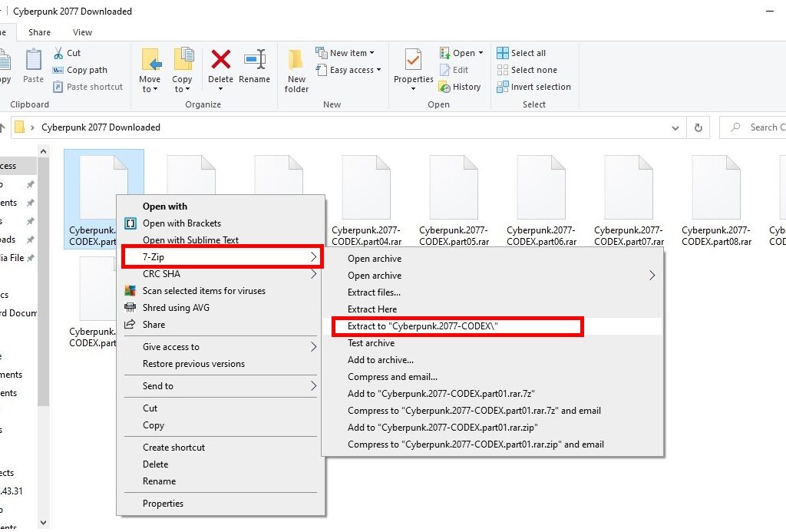Open the Copy to dropdown arrow
This screenshot has width=786, height=532.
[187, 89]
